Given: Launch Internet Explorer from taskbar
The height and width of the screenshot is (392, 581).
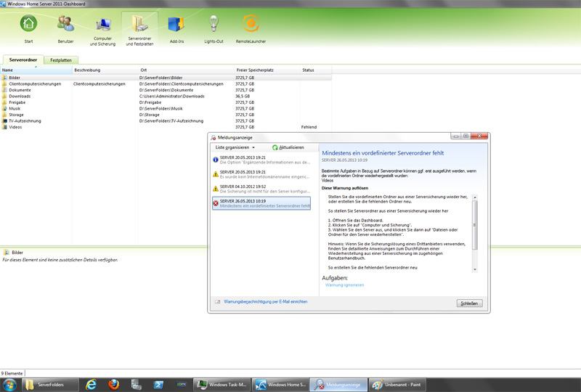Looking at the screenshot, I should click(x=92, y=385).
